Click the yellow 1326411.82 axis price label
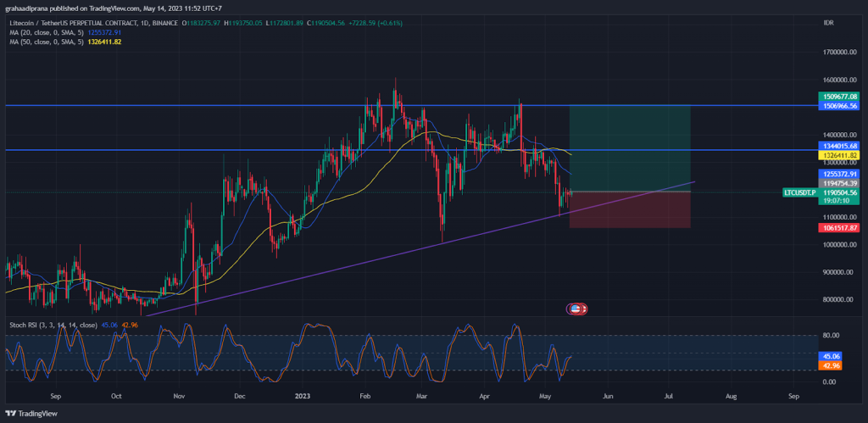Screen dimensions: 868x423 click(839, 155)
